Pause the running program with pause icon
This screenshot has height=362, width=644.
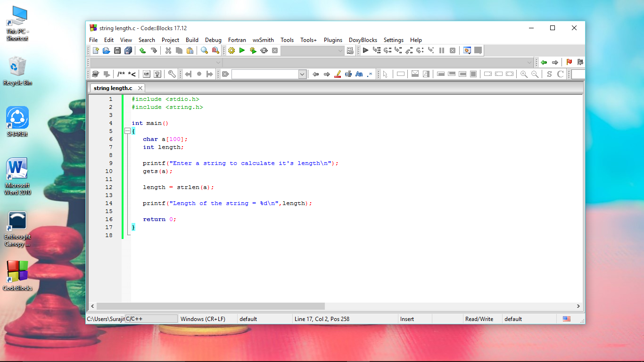pyautogui.click(x=441, y=50)
